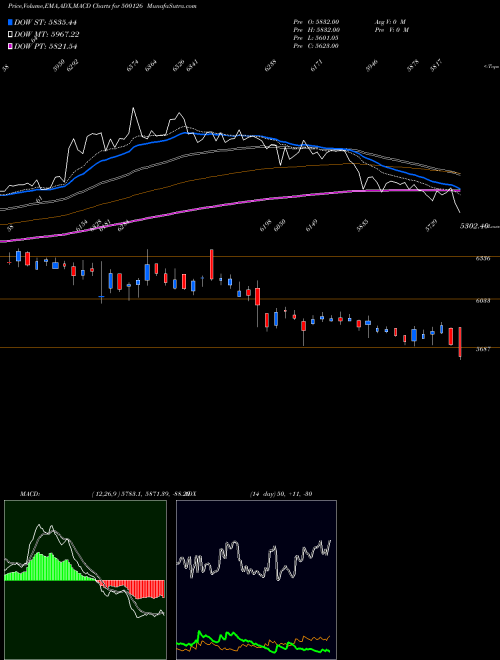The image size is (500, 660).
Task: Click the 5729 bottom value label
Action: 432,226
